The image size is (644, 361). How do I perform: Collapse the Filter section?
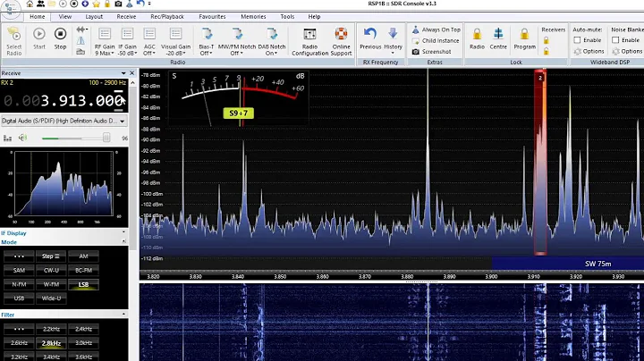tap(124, 315)
